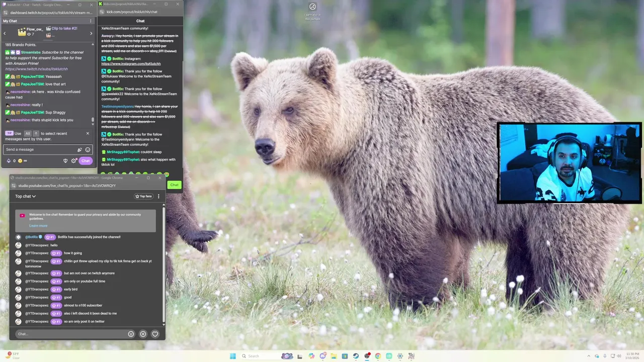The height and width of the screenshot is (362, 644).
Task: Click BotRix name on Instagram message in Kick
Action: click(118, 59)
